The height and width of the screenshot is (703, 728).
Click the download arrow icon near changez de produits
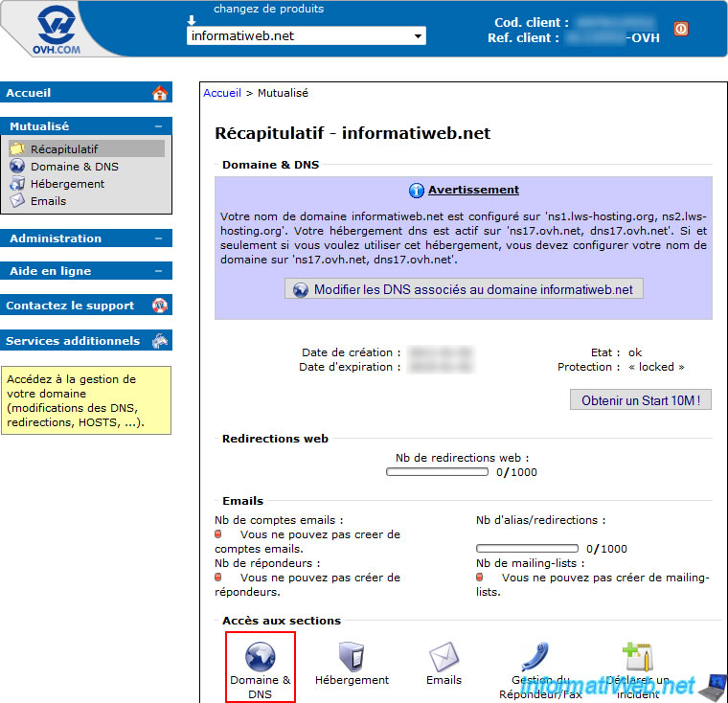pyautogui.click(x=192, y=20)
